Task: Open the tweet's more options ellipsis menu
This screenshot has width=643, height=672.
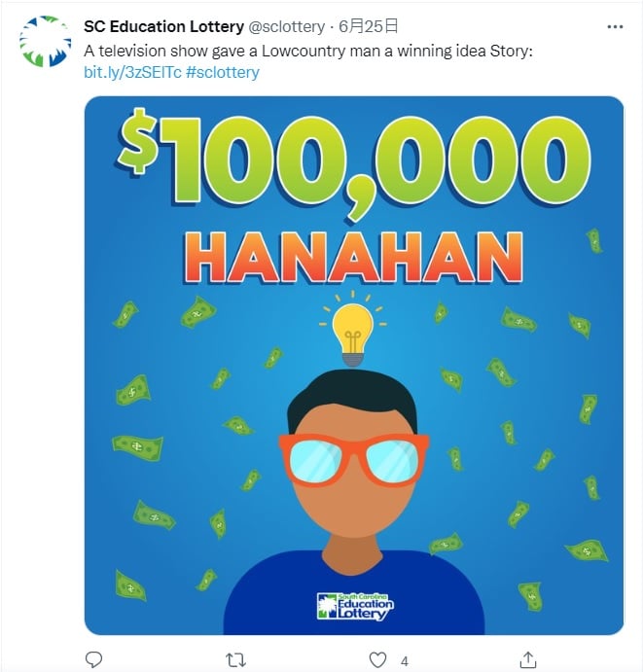Action: (x=614, y=26)
